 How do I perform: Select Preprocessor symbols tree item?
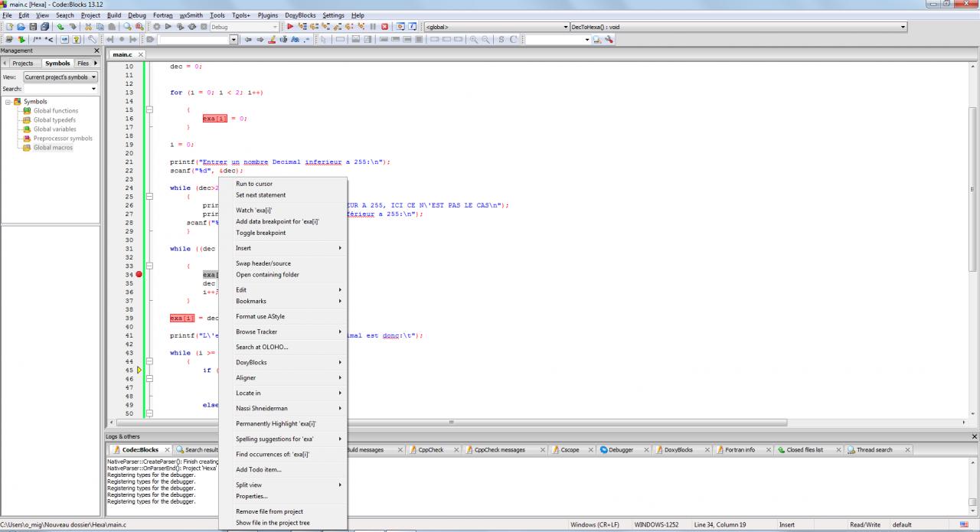click(x=63, y=139)
